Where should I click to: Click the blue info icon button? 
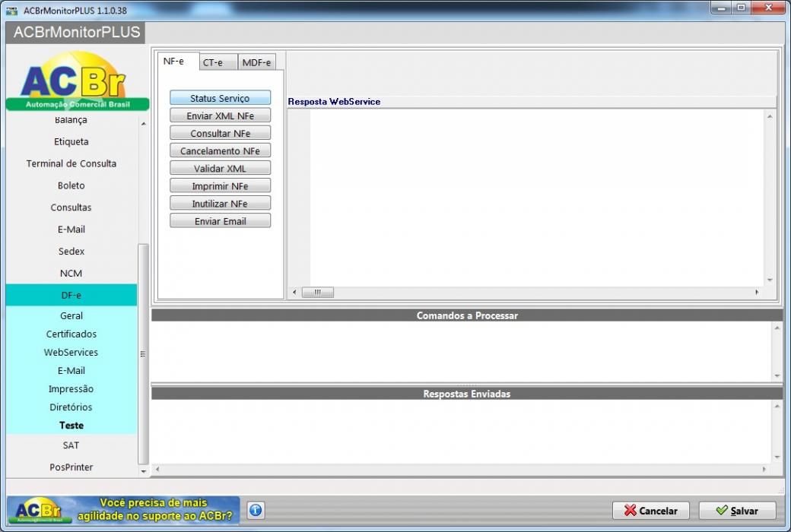(x=256, y=510)
